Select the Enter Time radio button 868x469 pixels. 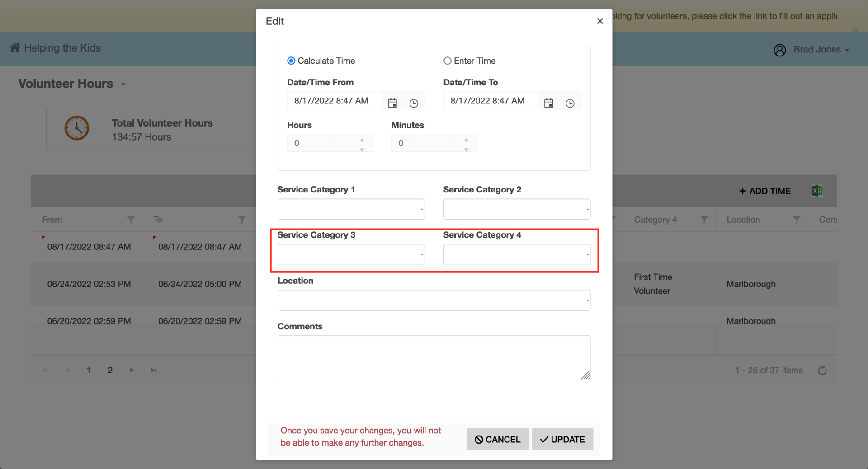[x=448, y=61]
